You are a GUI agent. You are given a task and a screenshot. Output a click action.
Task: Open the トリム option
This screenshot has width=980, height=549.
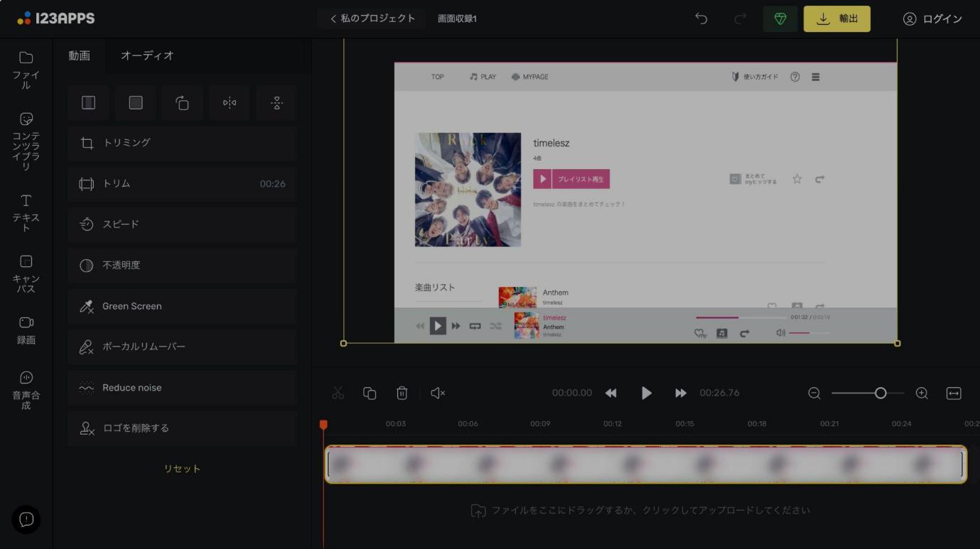[183, 184]
